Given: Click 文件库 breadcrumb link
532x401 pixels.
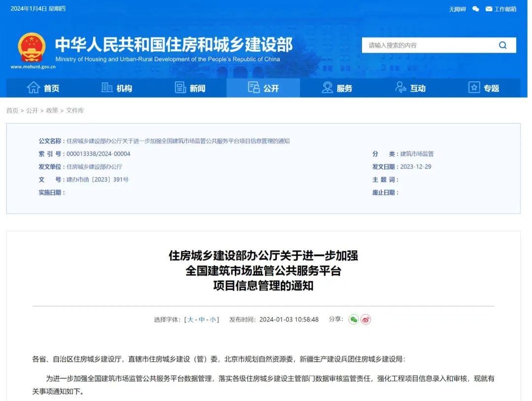Looking at the screenshot, I should pos(75,110).
